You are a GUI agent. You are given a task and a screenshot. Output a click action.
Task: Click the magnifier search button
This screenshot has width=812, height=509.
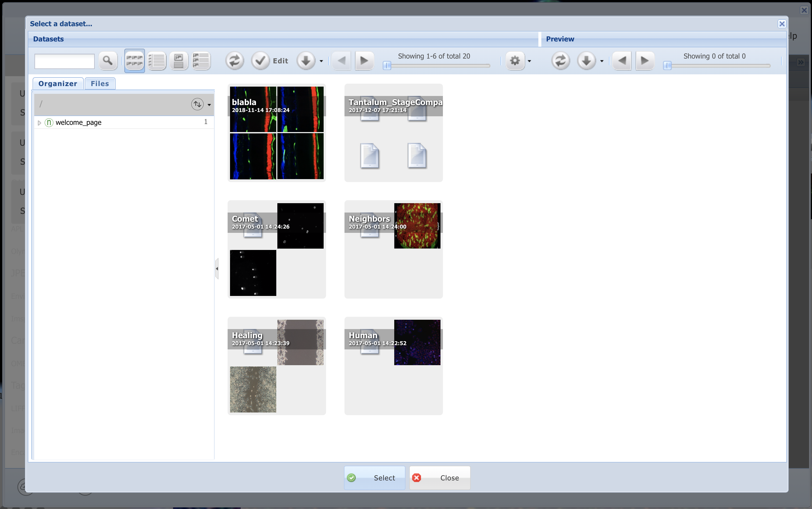(x=108, y=61)
